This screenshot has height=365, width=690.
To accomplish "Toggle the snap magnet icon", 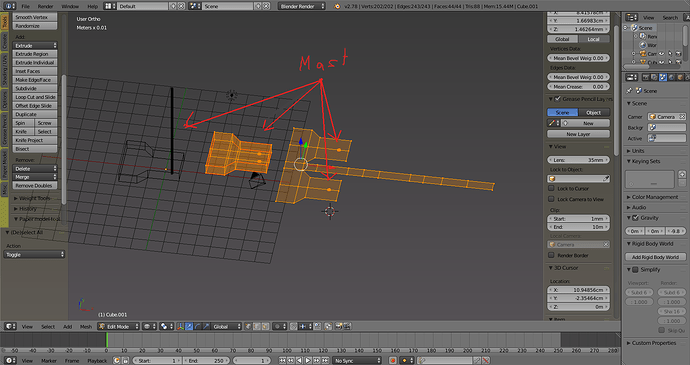I will tap(294, 326).
